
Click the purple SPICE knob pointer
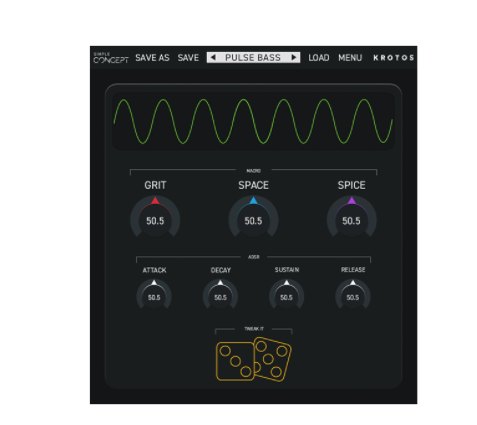click(x=352, y=200)
